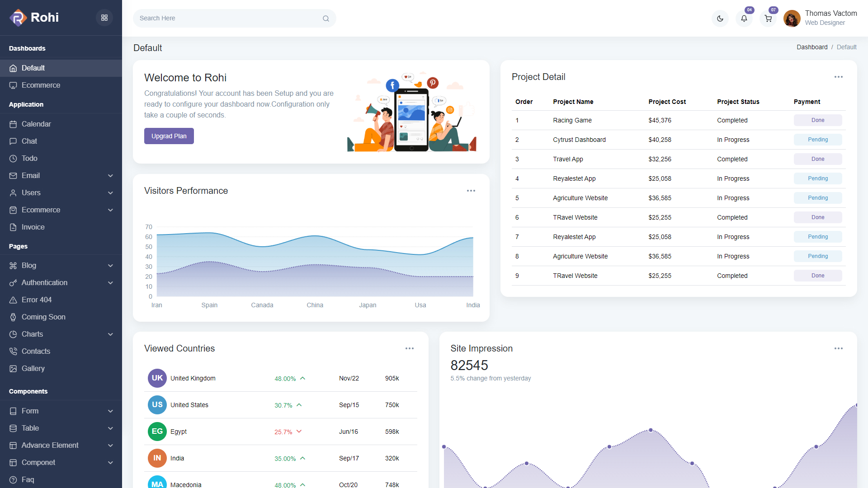868x488 pixels.
Task: Open the shopping cart icon
Action: tap(768, 19)
